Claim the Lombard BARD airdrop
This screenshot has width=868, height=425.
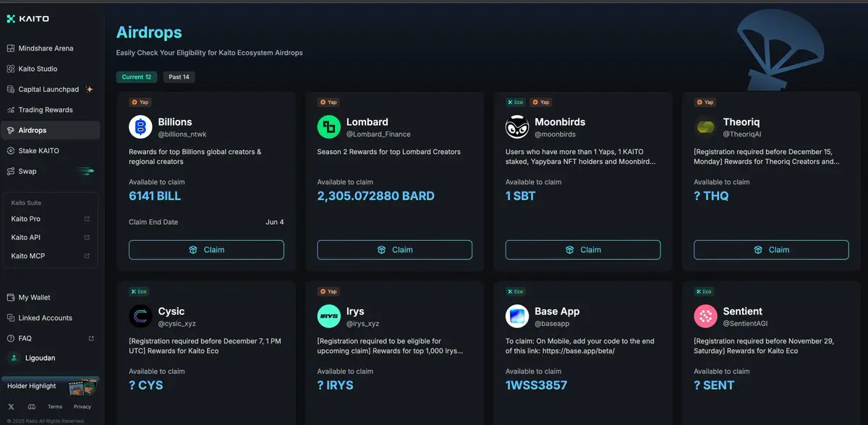click(x=395, y=249)
